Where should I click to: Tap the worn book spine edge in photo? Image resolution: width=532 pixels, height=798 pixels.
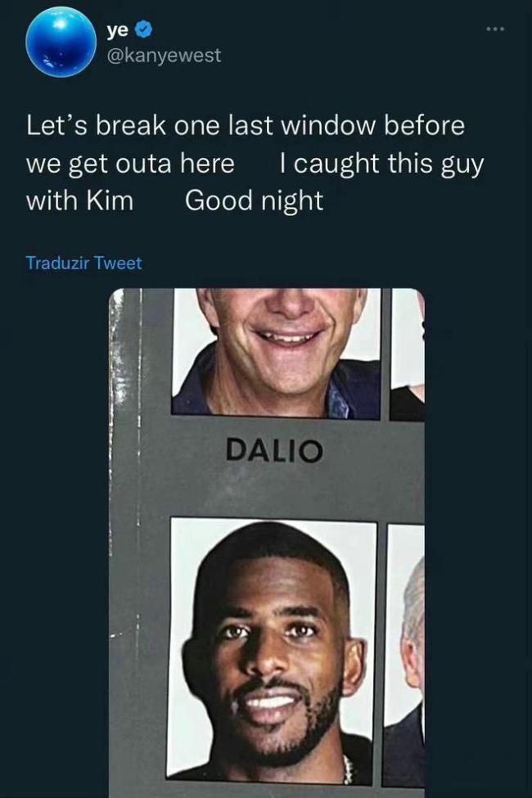[124, 539]
